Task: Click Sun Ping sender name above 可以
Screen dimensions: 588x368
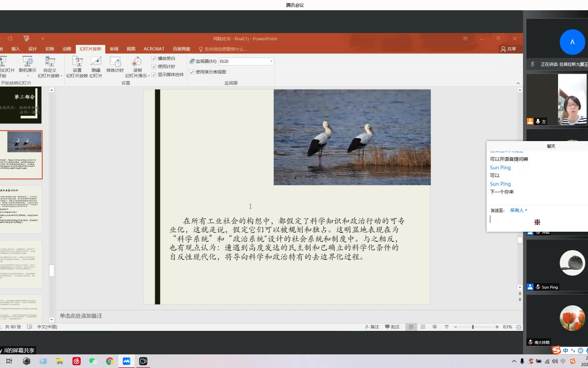Action: [500, 168]
